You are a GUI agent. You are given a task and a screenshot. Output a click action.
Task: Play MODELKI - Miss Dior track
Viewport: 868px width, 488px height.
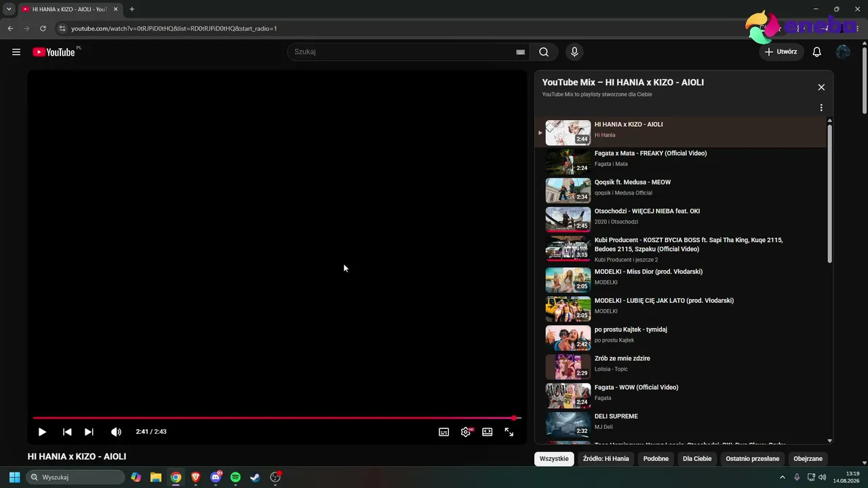click(682, 280)
